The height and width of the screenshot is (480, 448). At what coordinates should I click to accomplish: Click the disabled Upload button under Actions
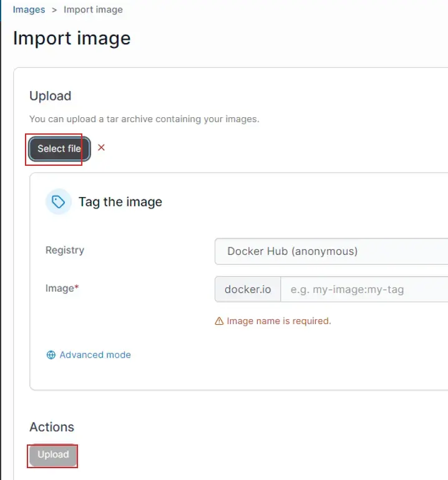click(53, 455)
